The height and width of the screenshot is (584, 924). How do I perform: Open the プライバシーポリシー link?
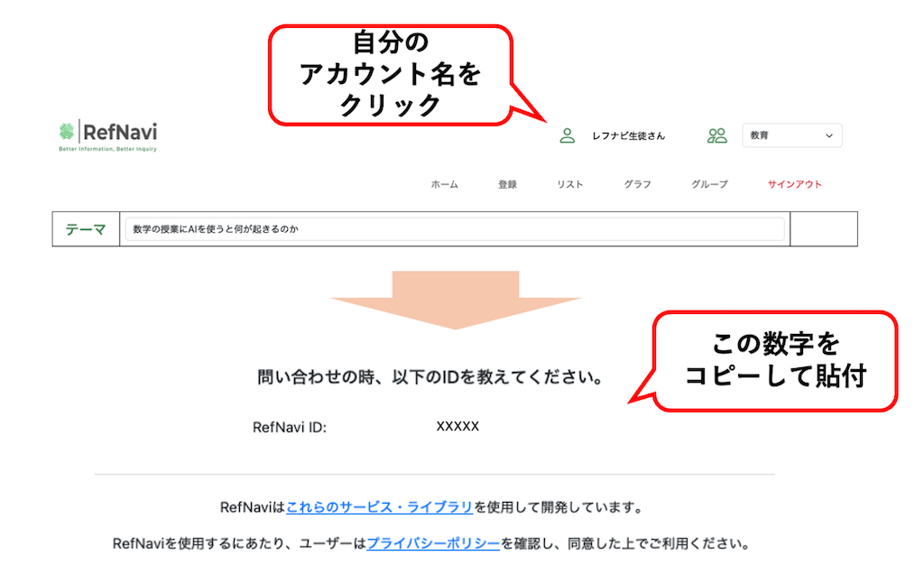point(433,544)
